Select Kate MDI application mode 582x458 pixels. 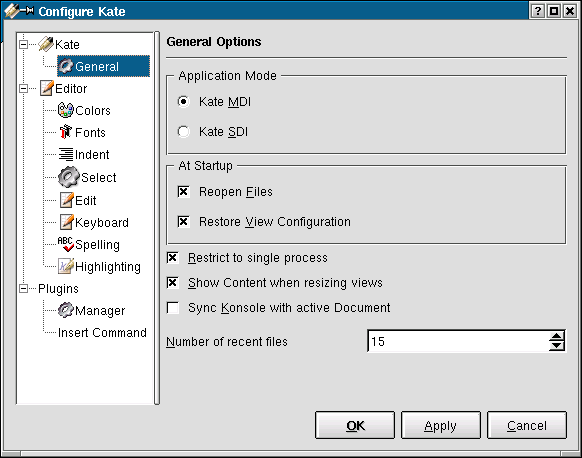click(x=183, y=102)
